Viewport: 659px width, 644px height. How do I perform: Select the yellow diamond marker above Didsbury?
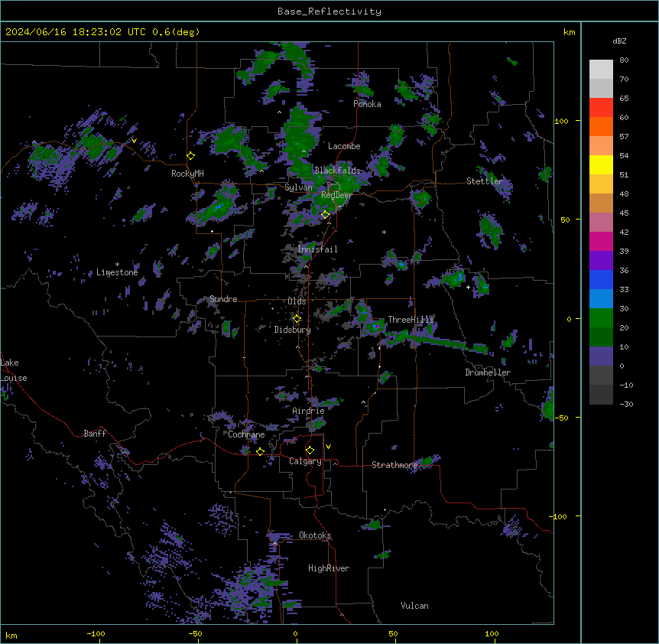click(297, 318)
